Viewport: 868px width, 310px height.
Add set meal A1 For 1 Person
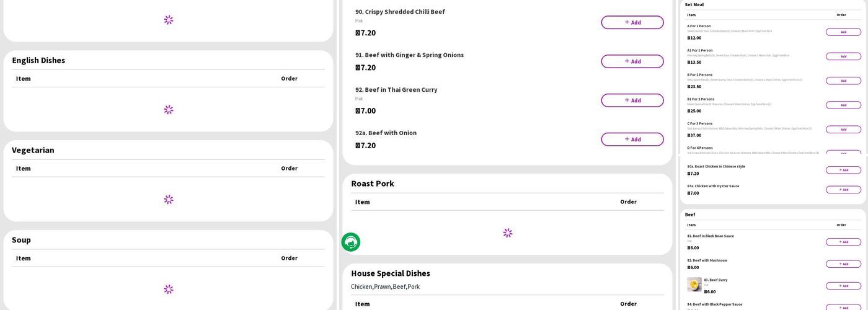click(x=843, y=56)
